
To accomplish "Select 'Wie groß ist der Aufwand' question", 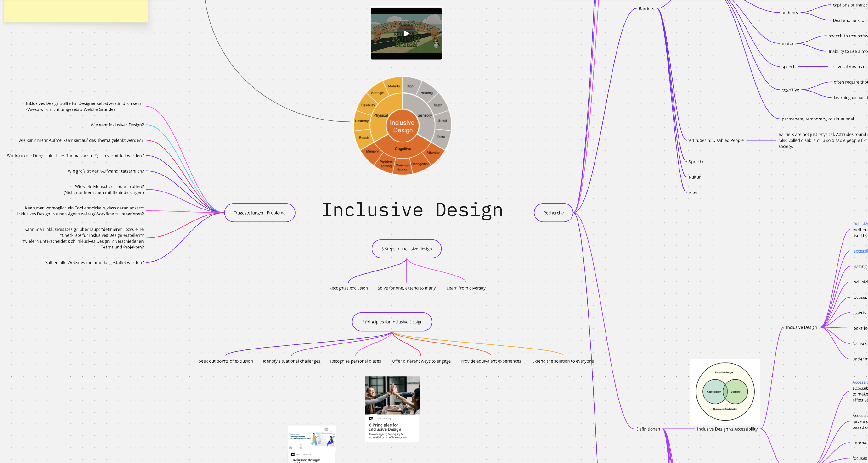I will pyautogui.click(x=105, y=171).
